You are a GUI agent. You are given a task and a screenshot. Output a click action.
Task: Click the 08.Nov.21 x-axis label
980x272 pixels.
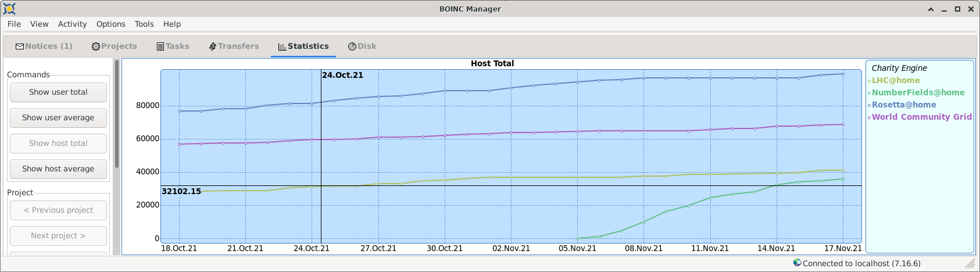[644, 248]
